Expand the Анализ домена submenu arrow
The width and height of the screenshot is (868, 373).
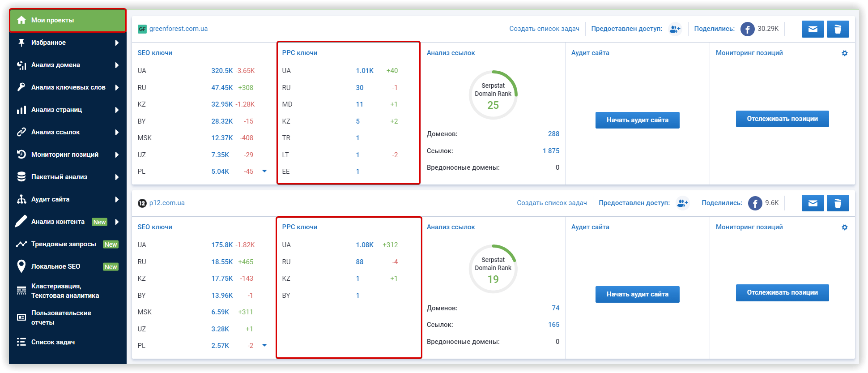[x=117, y=65]
